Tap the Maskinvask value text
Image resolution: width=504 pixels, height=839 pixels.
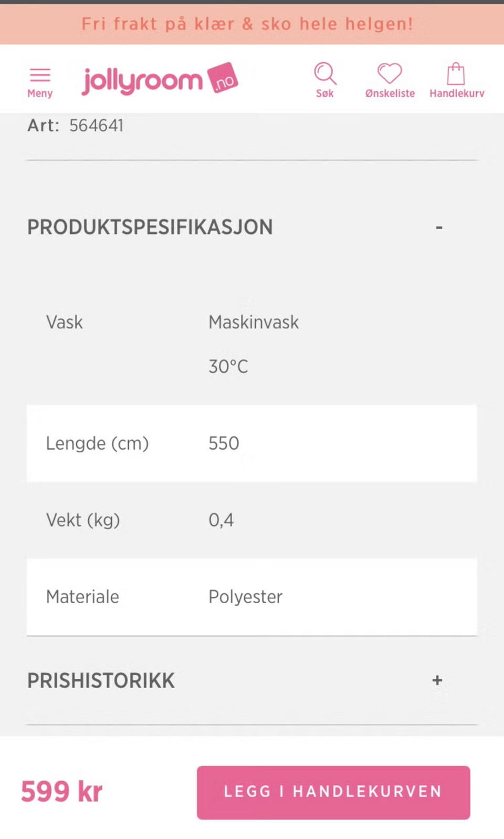(x=254, y=322)
